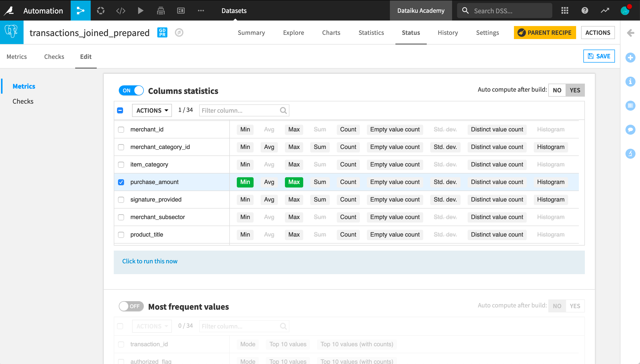Click the Click to run this now link
This screenshot has height=364, width=640.
tap(150, 261)
